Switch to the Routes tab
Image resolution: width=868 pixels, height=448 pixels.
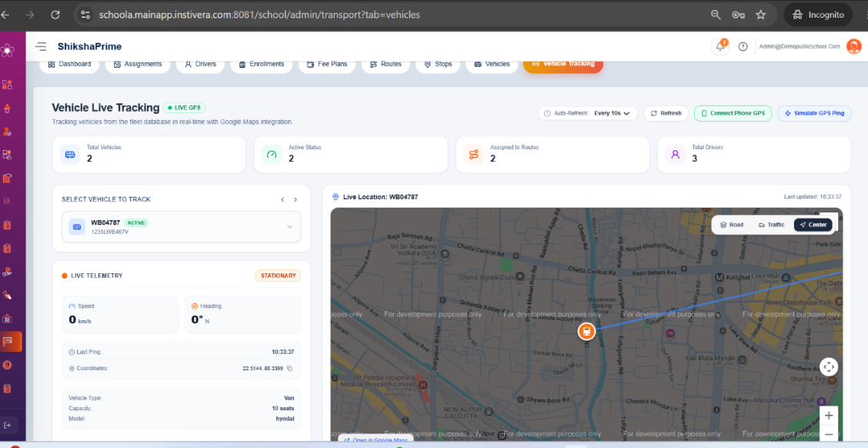click(386, 64)
